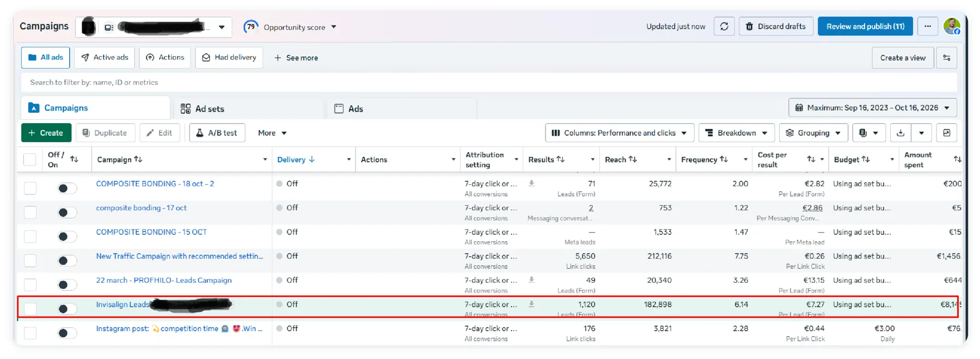Click the A/B test button
The image size is (980, 359).
[217, 133]
